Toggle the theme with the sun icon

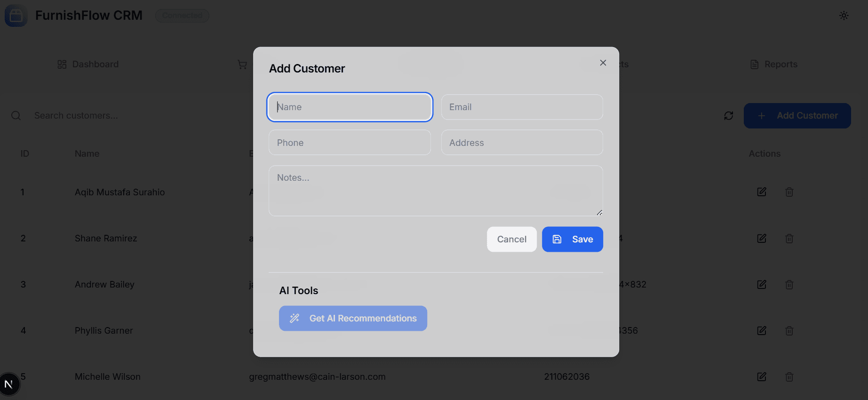click(844, 16)
